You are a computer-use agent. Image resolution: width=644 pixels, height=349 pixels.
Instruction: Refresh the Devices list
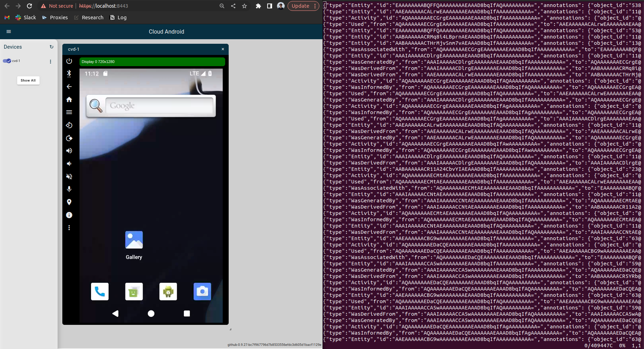(x=51, y=47)
